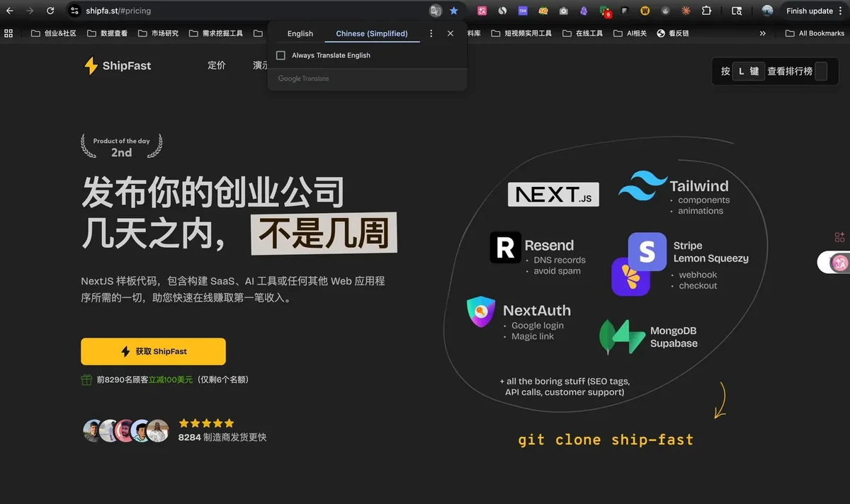Click the blue bookmark star icon

point(454,11)
